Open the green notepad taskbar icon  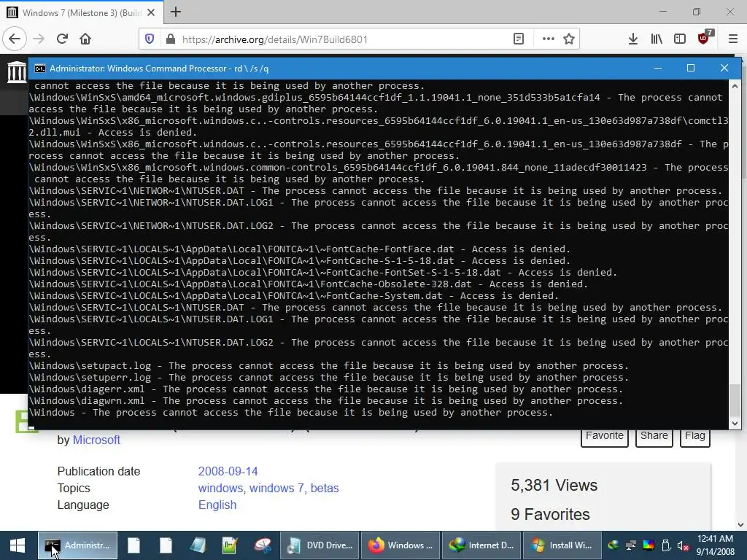point(230,545)
